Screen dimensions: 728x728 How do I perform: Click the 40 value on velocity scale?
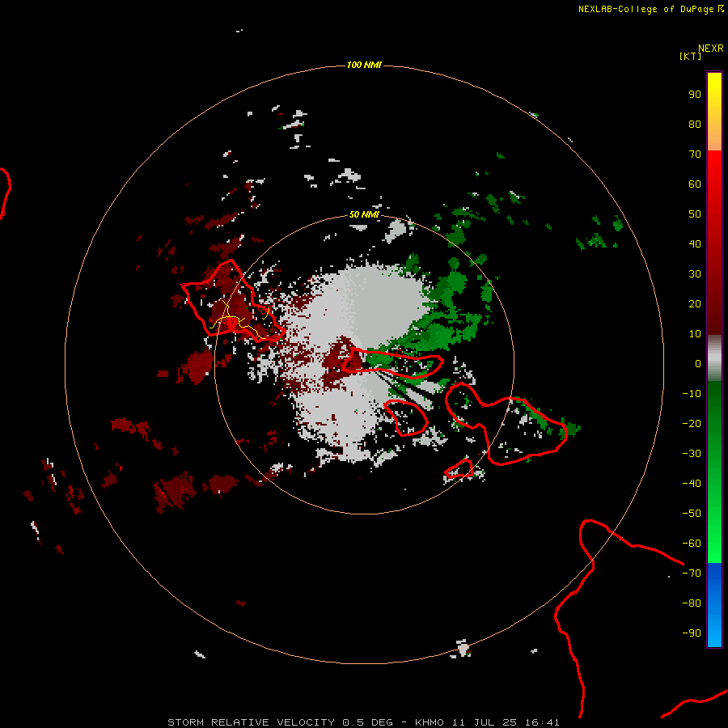click(x=695, y=243)
